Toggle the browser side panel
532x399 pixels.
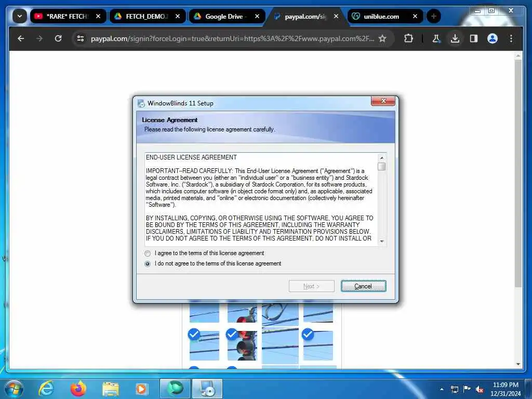tap(474, 38)
